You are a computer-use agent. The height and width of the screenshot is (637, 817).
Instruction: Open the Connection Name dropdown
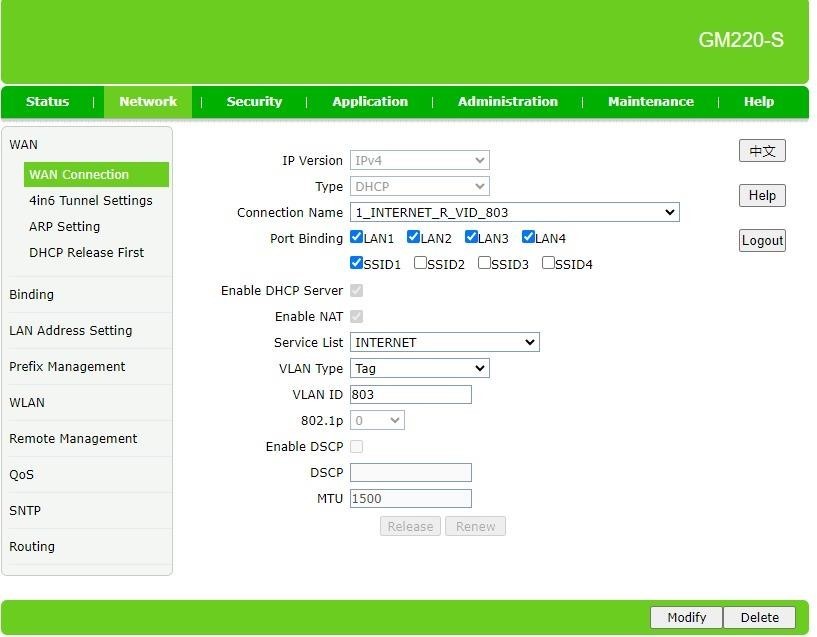coord(514,212)
